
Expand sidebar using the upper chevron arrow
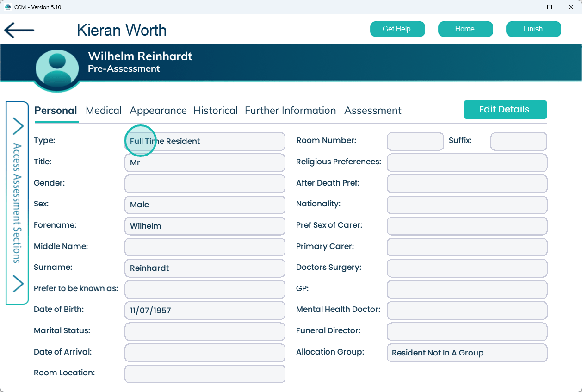click(x=18, y=125)
